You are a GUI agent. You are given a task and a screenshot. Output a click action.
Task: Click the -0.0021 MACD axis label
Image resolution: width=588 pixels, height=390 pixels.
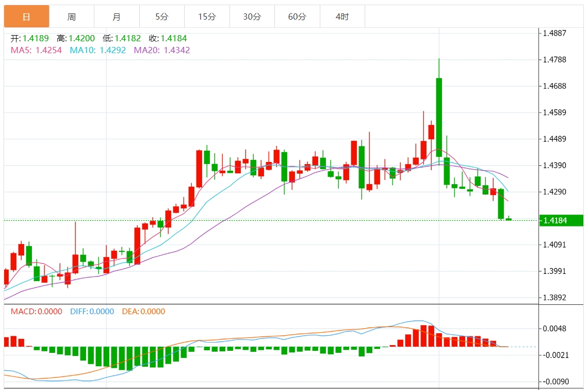(556, 355)
